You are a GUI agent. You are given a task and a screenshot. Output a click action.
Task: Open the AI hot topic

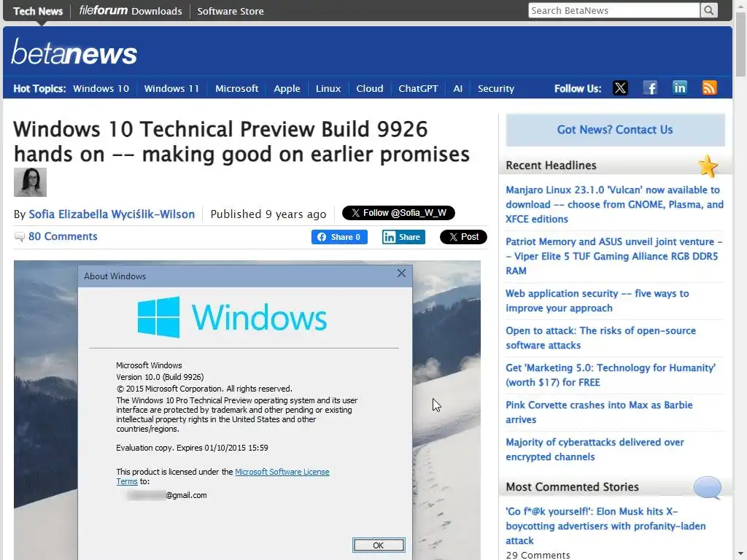[x=458, y=88]
